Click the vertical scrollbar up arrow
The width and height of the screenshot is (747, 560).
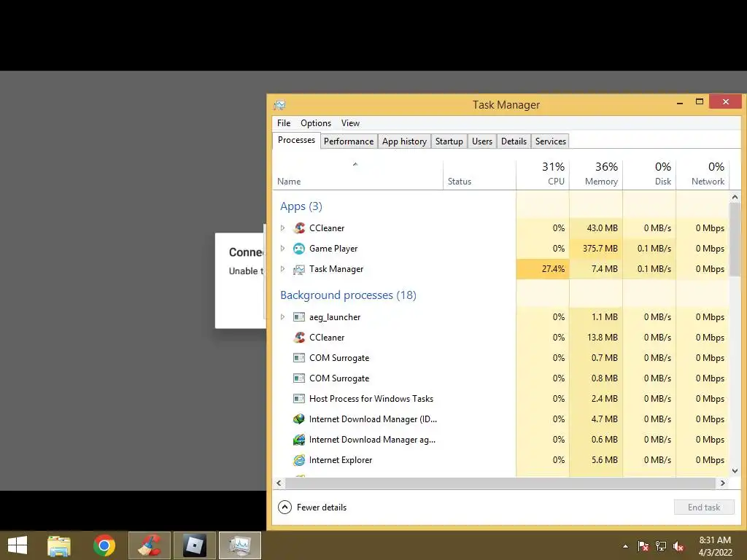coord(735,197)
